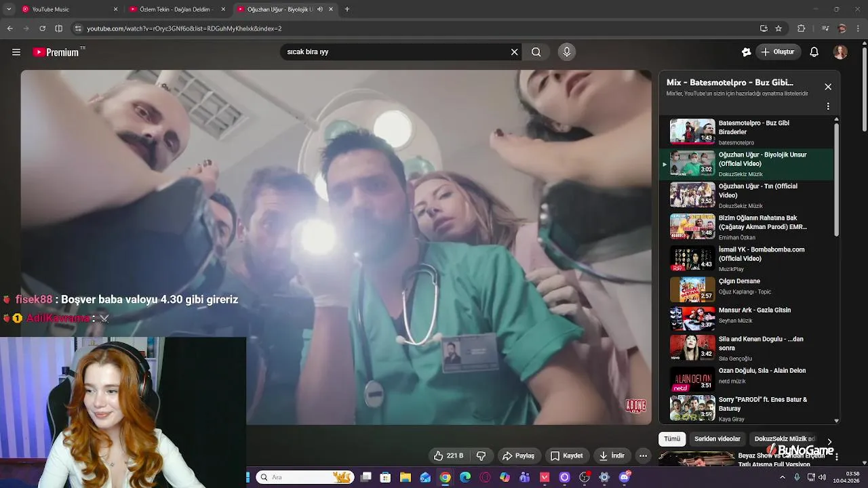Open a new browser tab
Screen dimensions: 868x488
pos(347,9)
